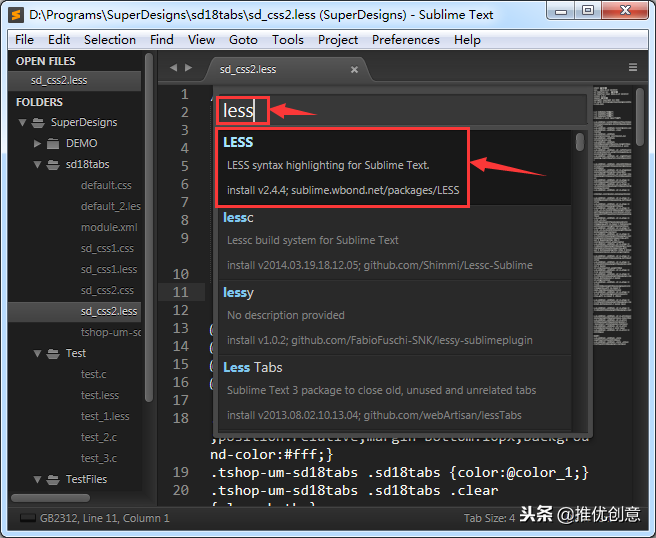656x538 pixels.
Task: Open tshop-um-sd file in sidebar
Action: pyautogui.click(x=110, y=332)
